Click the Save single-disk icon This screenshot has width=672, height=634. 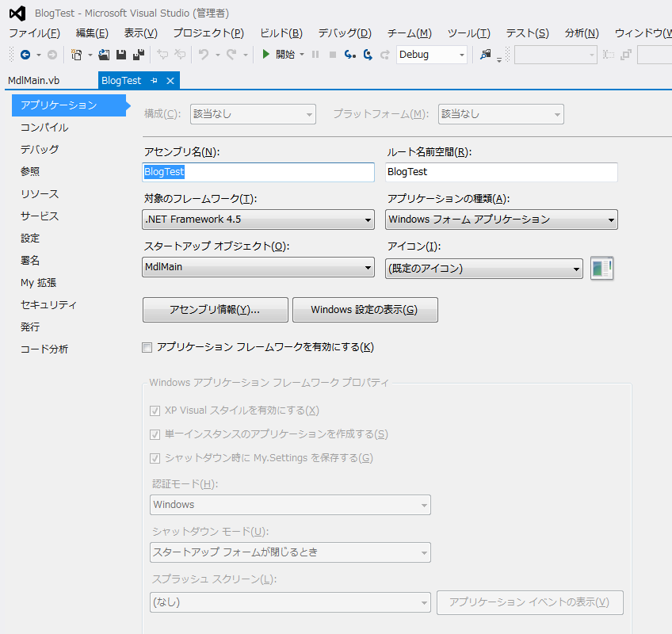coord(121,55)
